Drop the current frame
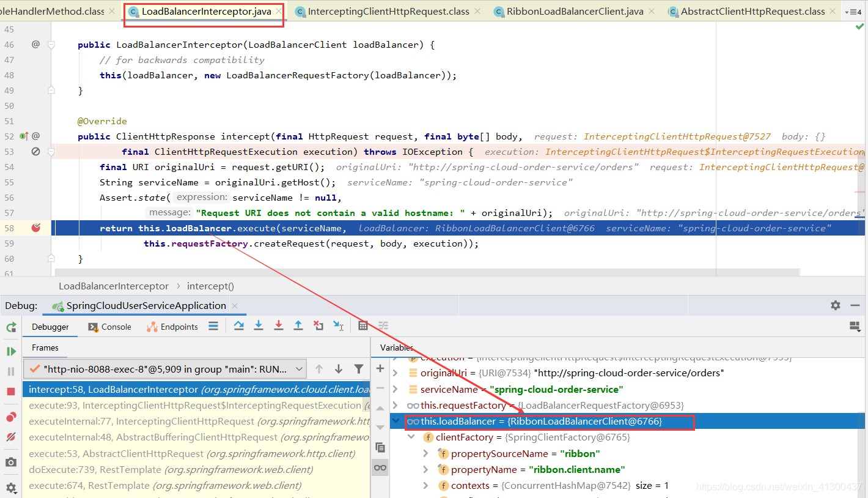The width and height of the screenshot is (868, 498). click(x=318, y=325)
